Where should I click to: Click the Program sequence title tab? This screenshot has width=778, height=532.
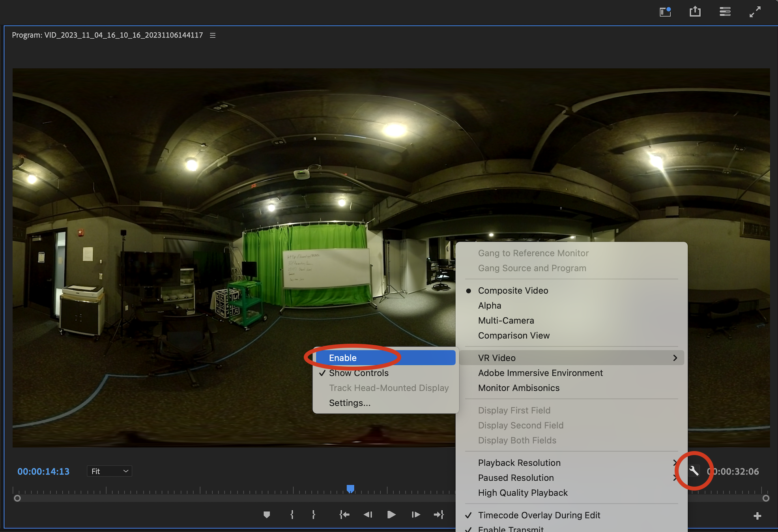tap(107, 35)
